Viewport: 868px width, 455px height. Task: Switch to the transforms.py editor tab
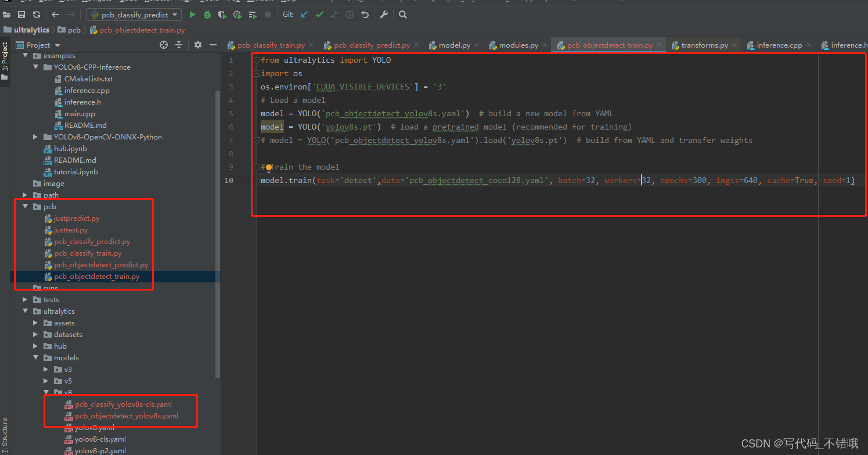point(704,45)
